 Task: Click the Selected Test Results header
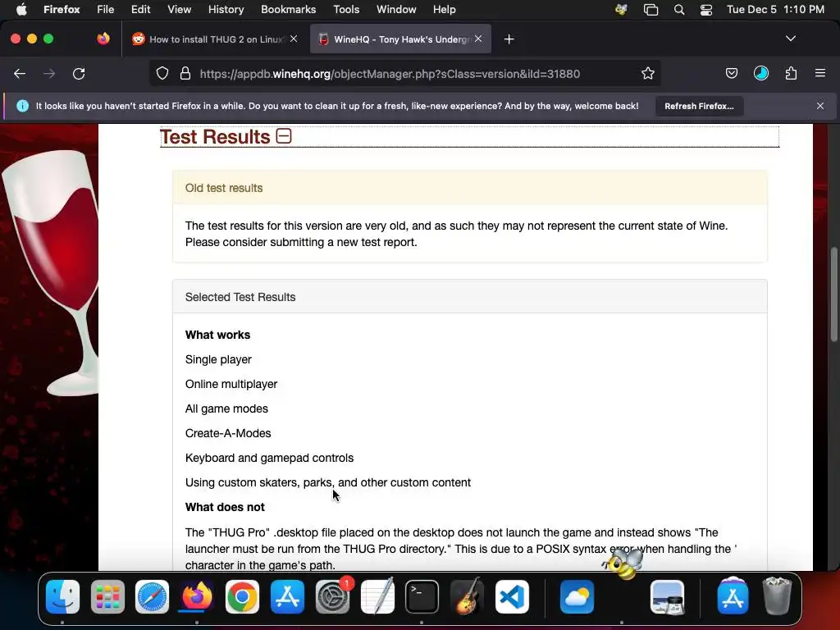coord(470,297)
